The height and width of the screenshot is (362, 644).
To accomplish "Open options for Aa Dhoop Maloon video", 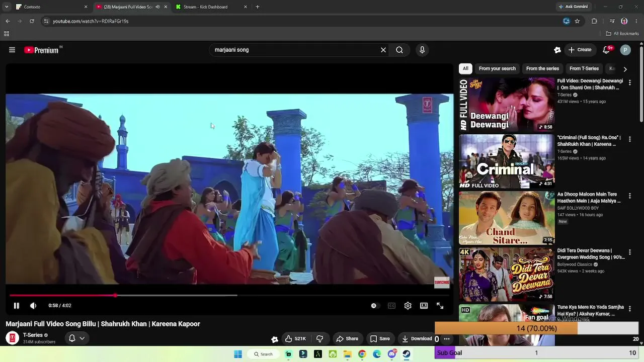I will coord(629,196).
